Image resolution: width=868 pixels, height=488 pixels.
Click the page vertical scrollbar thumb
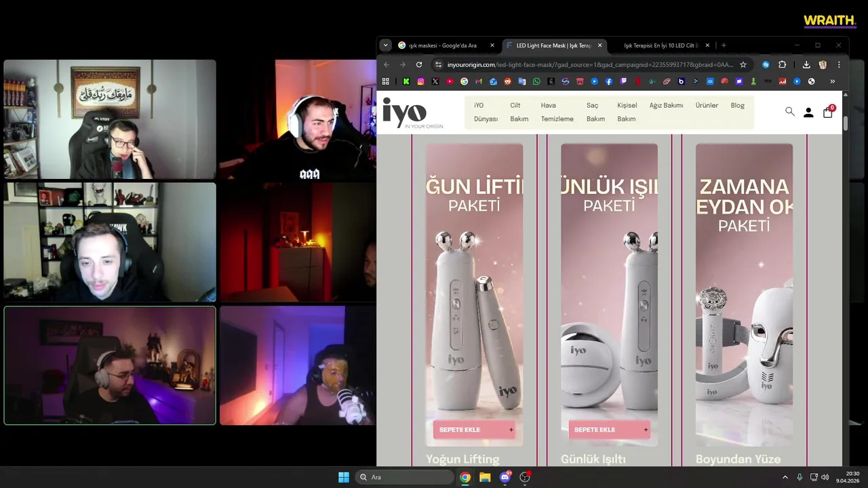(x=846, y=124)
